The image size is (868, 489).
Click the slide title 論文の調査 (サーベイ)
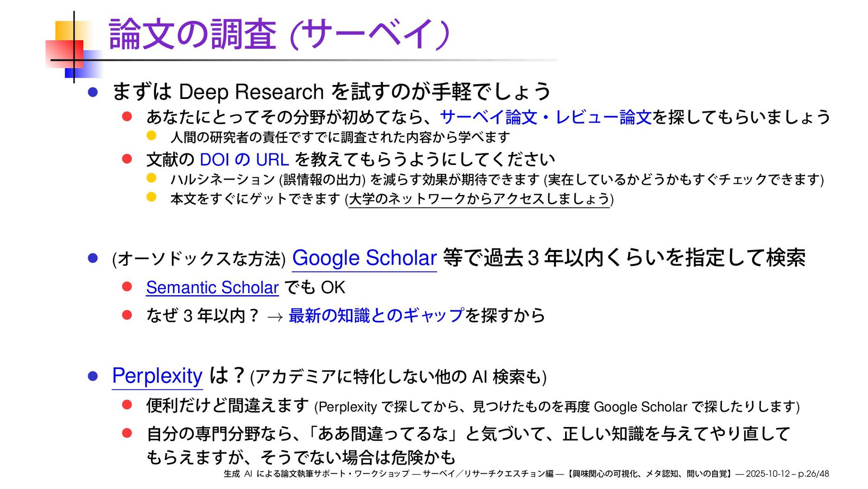coord(279,34)
